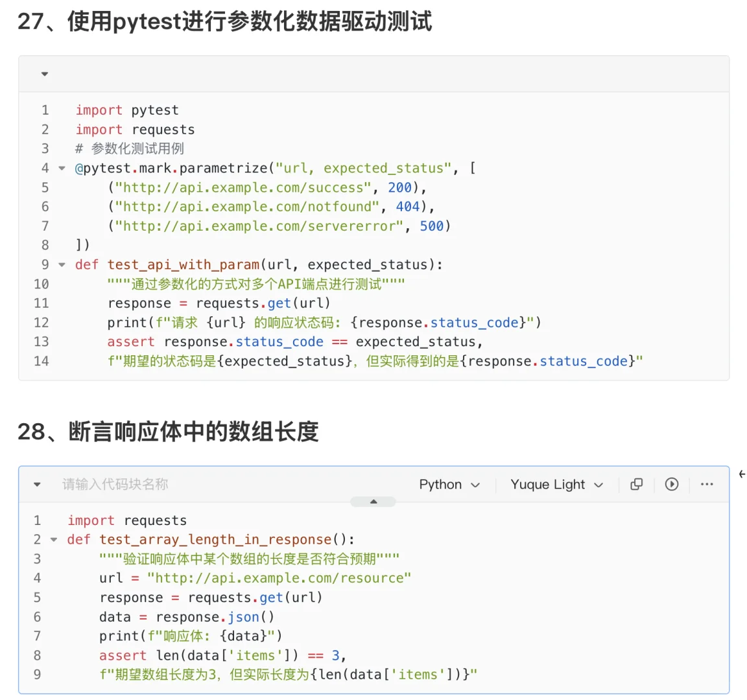Click the URL "http://api.example.com/resource"
The width and height of the screenshot is (747, 700).
tap(279, 578)
